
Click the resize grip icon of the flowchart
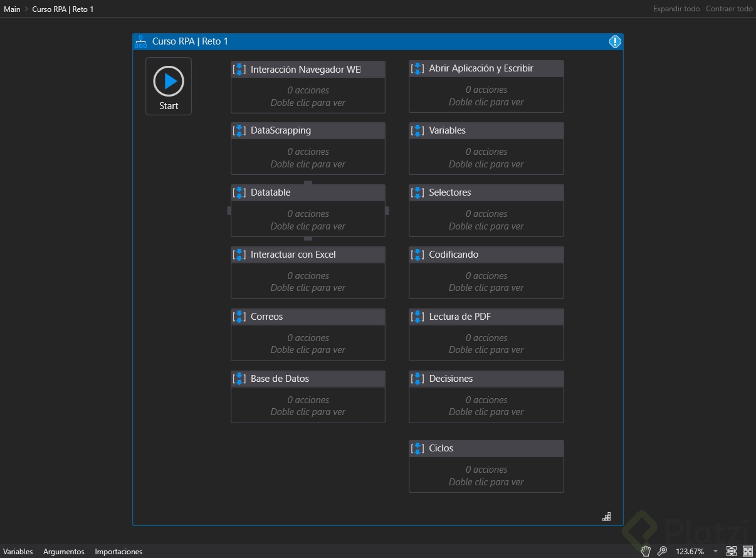(606, 517)
